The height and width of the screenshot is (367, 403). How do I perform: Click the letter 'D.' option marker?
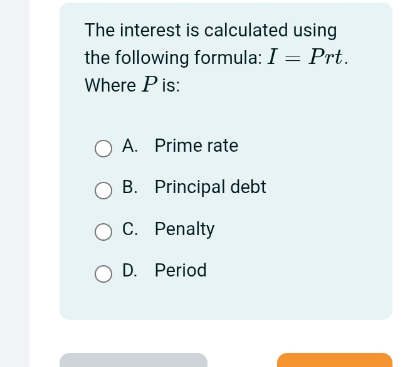click(130, 270)
